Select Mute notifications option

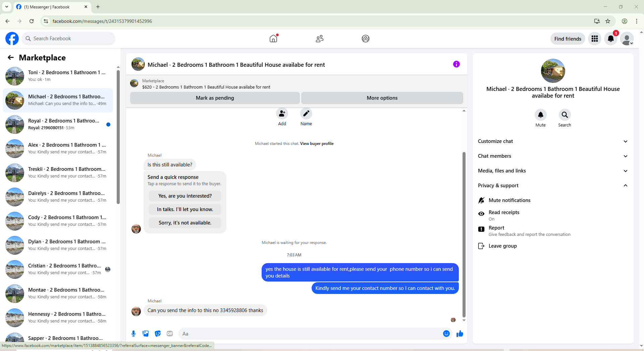(553, 200)
